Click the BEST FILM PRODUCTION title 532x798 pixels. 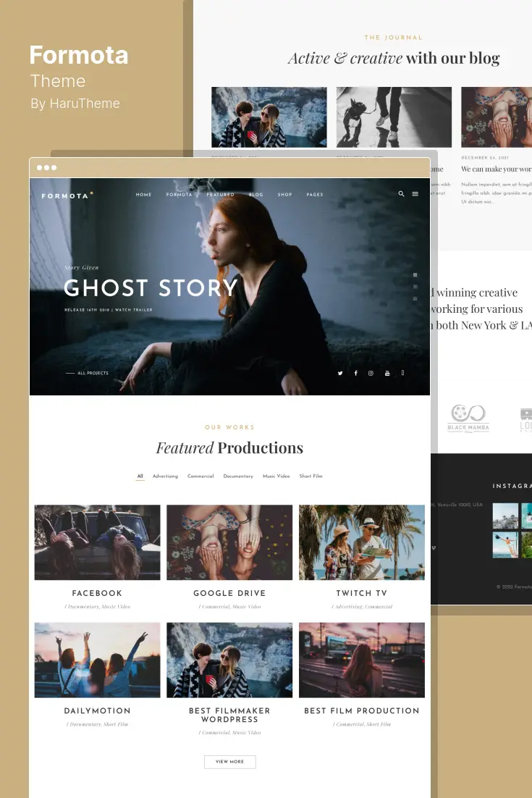click(362, 711)
